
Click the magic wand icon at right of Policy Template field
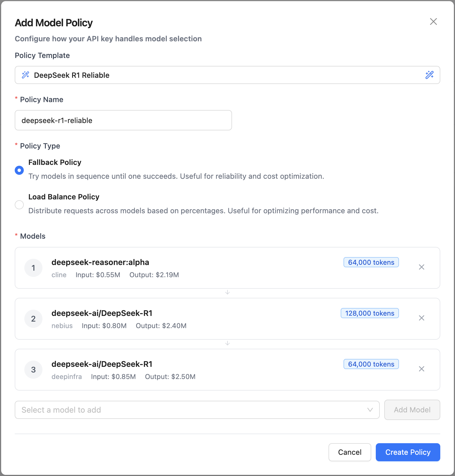point(429,75)
